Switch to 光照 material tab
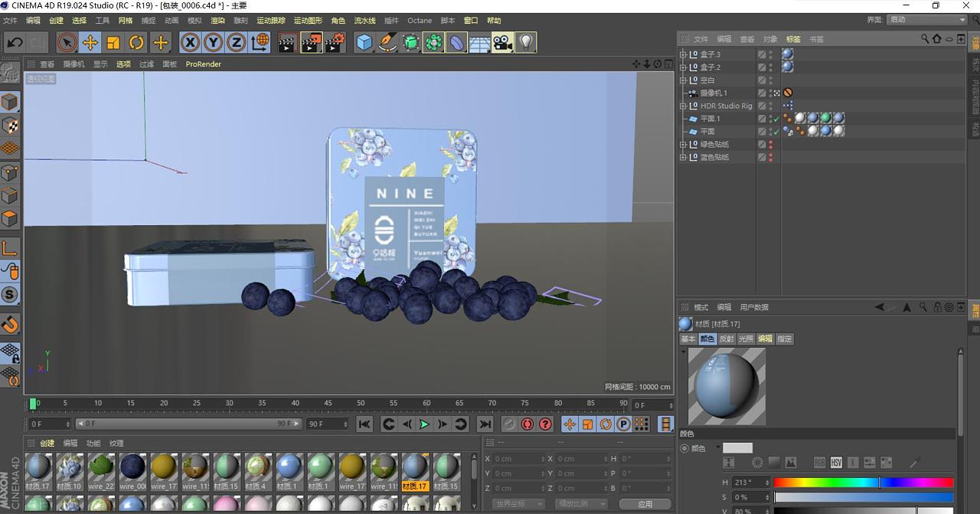This screenshot has width=980, height=514. [746, 339]
